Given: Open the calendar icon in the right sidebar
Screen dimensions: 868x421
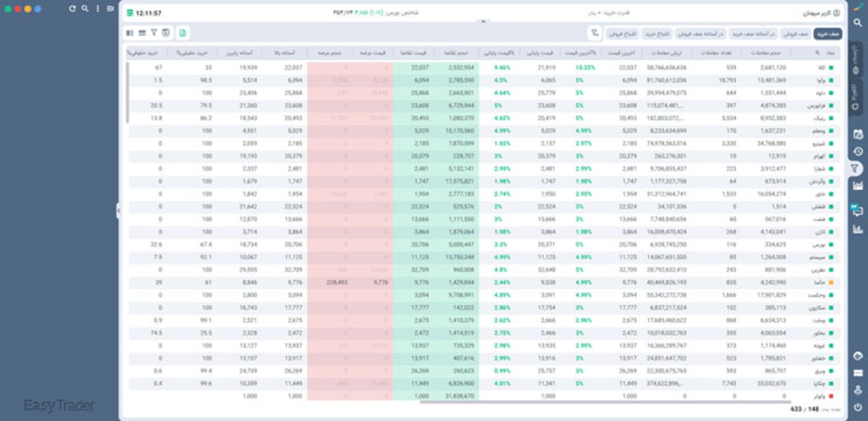Looking at the screenshot, I should (x=858, y=134).
